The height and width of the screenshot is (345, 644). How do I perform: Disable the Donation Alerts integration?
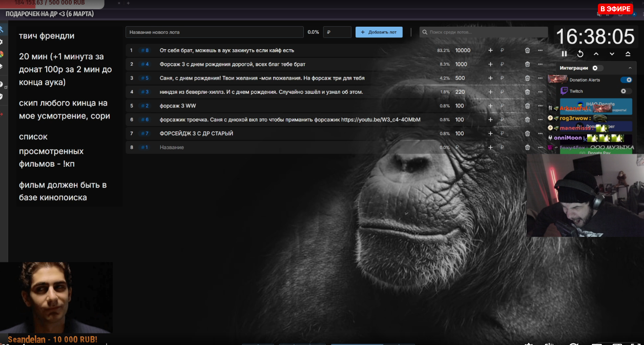(x=626, y=80)
